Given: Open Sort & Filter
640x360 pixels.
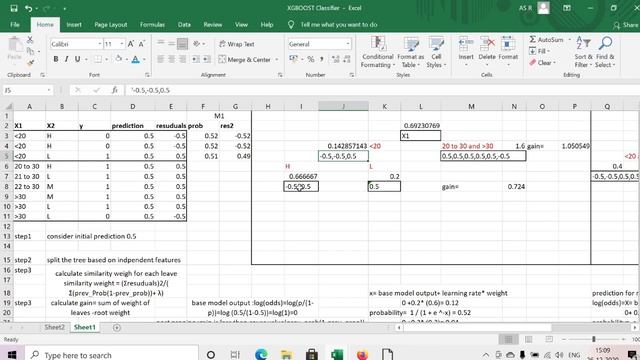Looking at the screenshot, I should [583, 52].
